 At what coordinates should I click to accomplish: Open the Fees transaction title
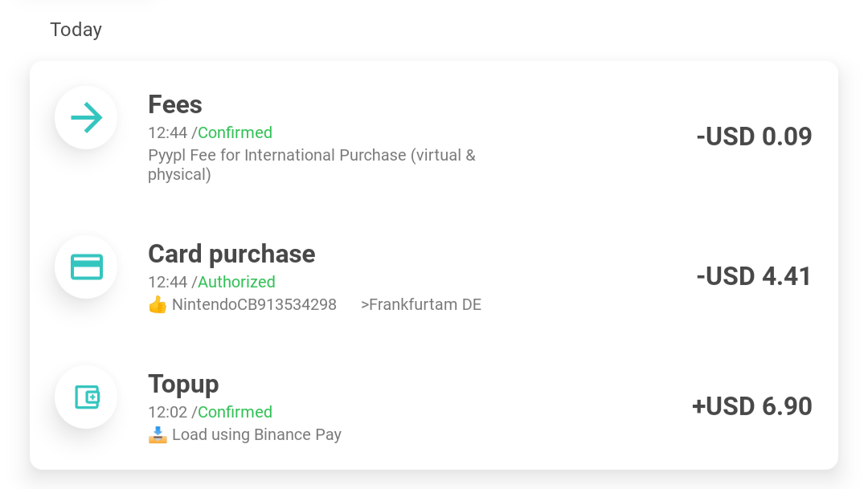pos(175,104)
